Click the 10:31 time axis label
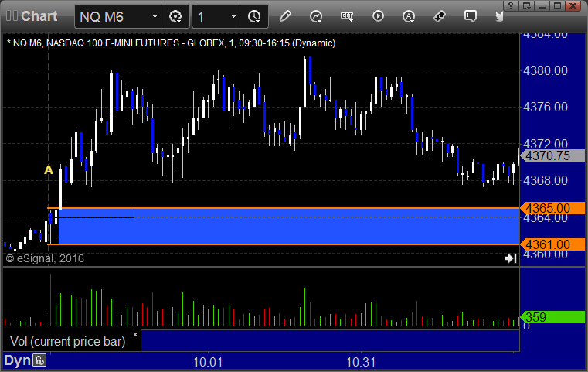 [x=361, y=362]
